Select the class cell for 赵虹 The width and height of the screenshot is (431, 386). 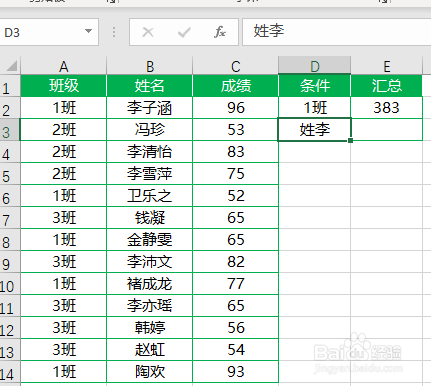(63, 350)
